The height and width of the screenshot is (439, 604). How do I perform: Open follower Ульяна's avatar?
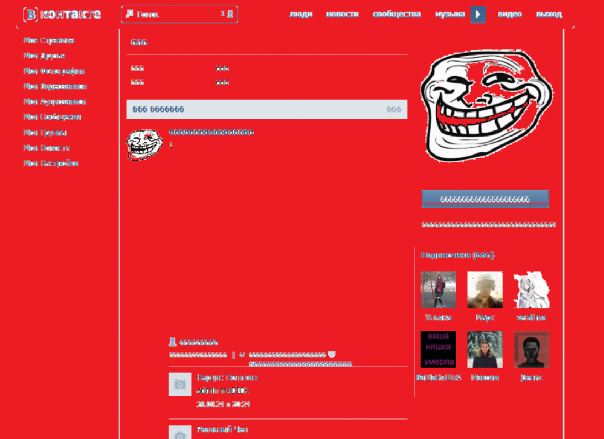438,290
